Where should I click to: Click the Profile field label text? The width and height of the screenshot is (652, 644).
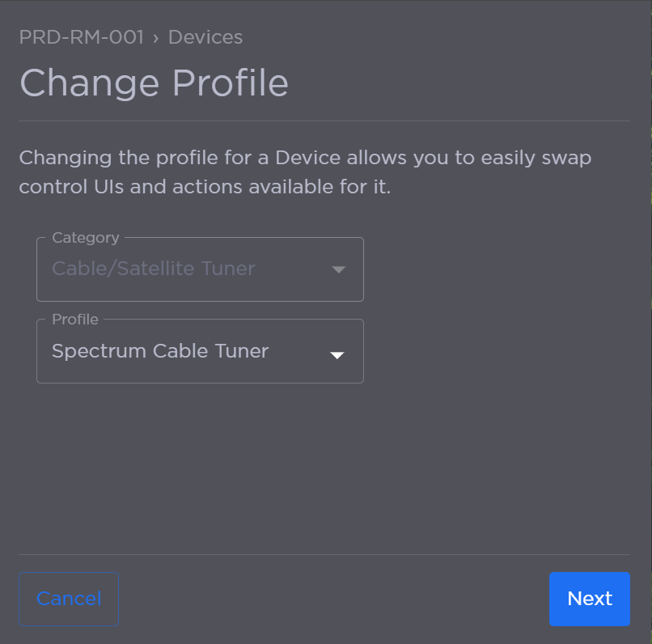(74, 320)
